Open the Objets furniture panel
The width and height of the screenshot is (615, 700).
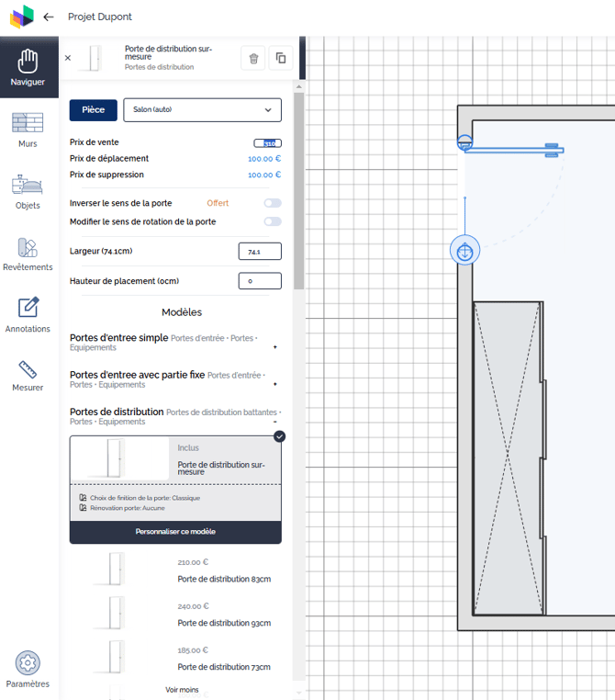pyautogui.click(x=28, y=192)
